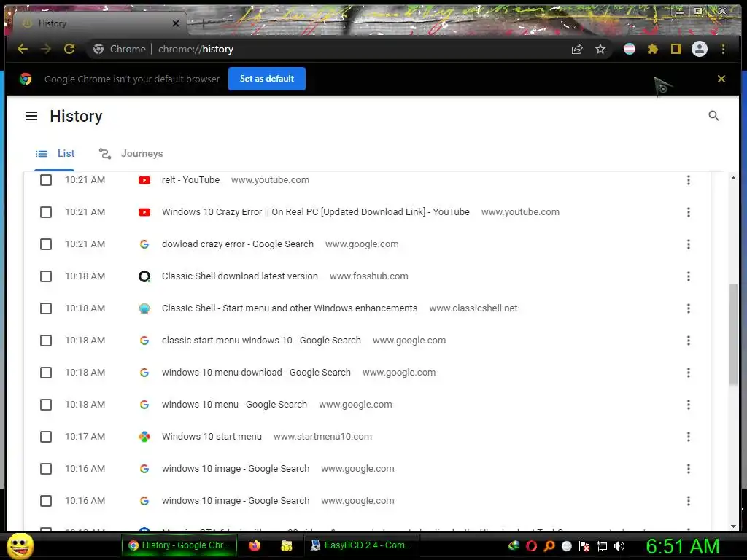Open the yellow folder taskbar icon
Screen dimensions: 747x560
click(286, 545)
